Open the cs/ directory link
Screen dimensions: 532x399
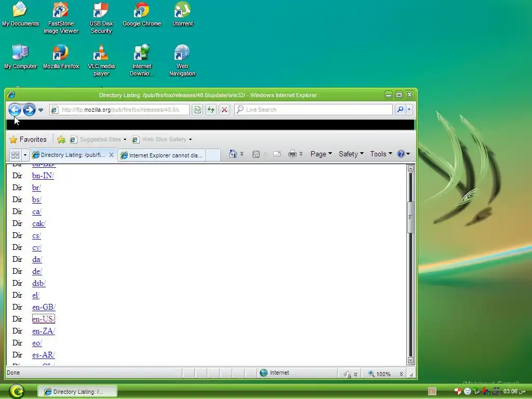36,235
